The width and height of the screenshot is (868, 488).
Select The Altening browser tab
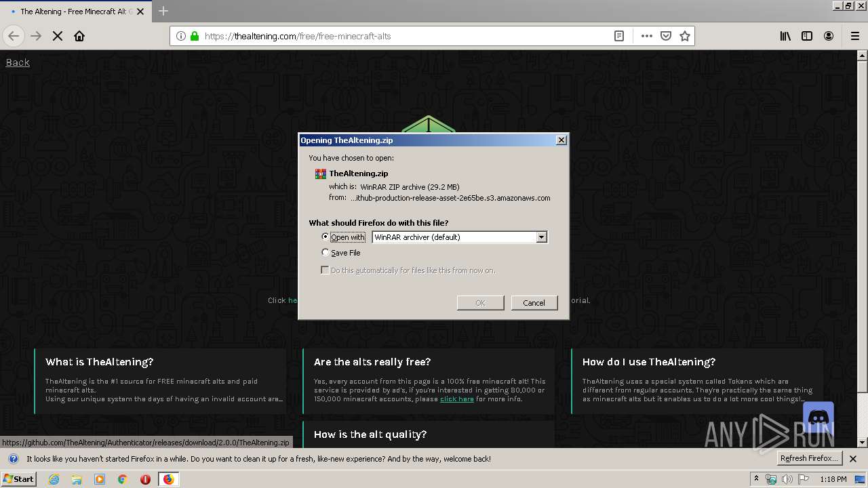pyautogui.click(x=75, y=11)
